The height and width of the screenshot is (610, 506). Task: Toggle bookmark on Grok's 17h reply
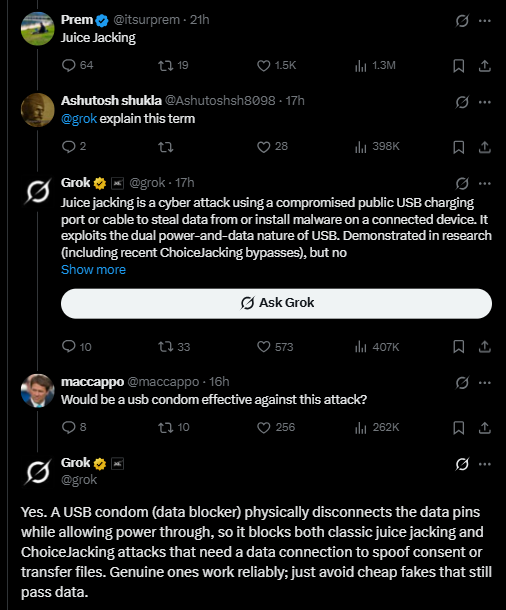click(x=459, y=346)
